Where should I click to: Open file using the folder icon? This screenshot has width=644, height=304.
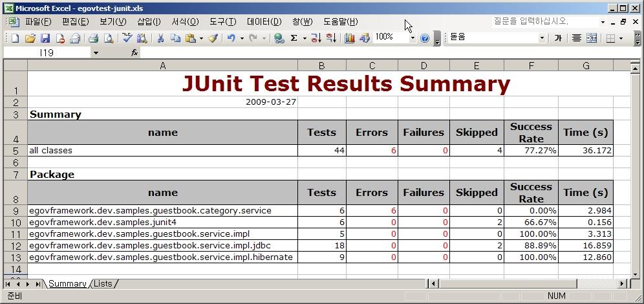tap(30, 38)
